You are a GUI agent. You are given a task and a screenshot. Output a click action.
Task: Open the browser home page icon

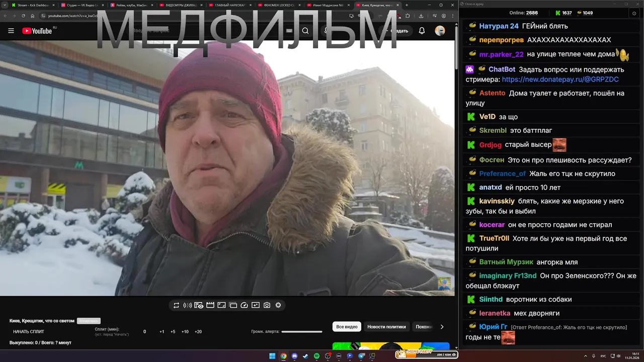33,16
